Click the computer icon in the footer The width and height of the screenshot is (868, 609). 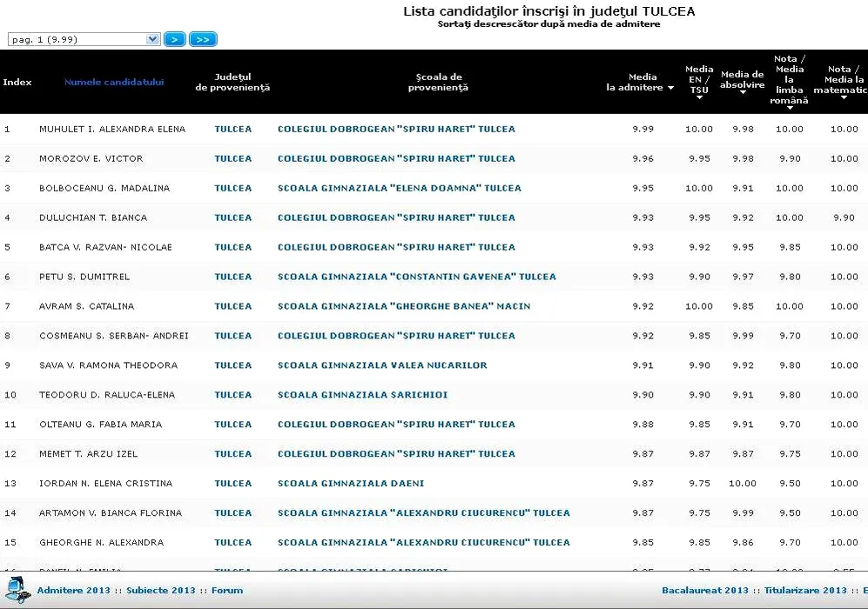18,590
